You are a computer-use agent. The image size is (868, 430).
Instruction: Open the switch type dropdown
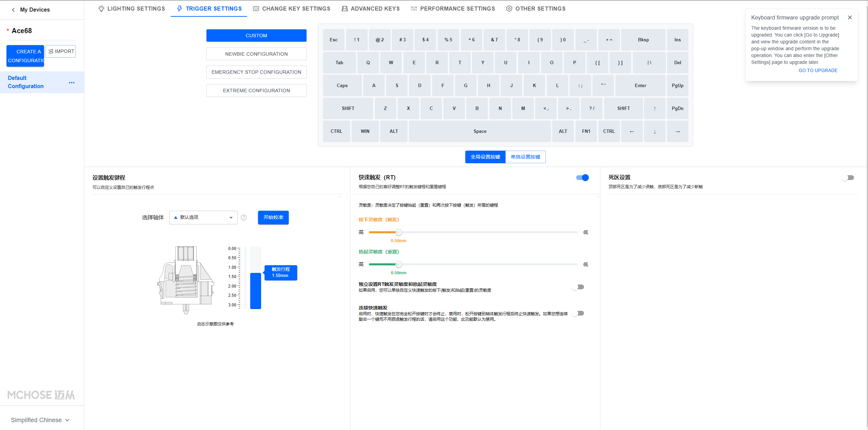point(203,218)
